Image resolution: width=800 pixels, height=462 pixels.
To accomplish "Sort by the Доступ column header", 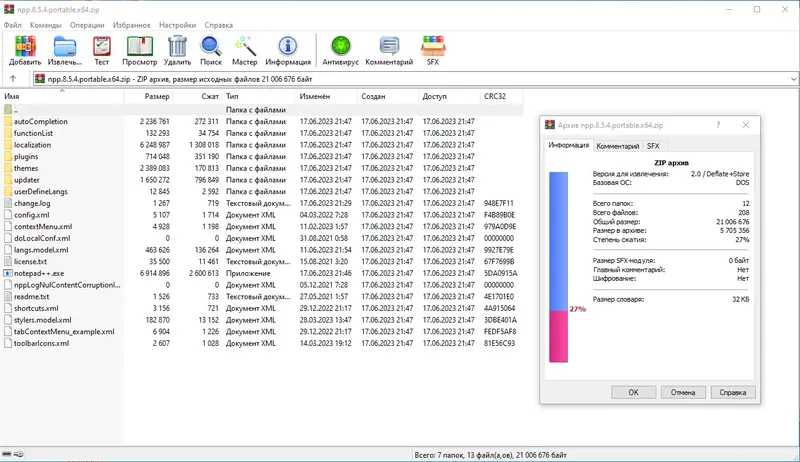I will tap(449, 96).
